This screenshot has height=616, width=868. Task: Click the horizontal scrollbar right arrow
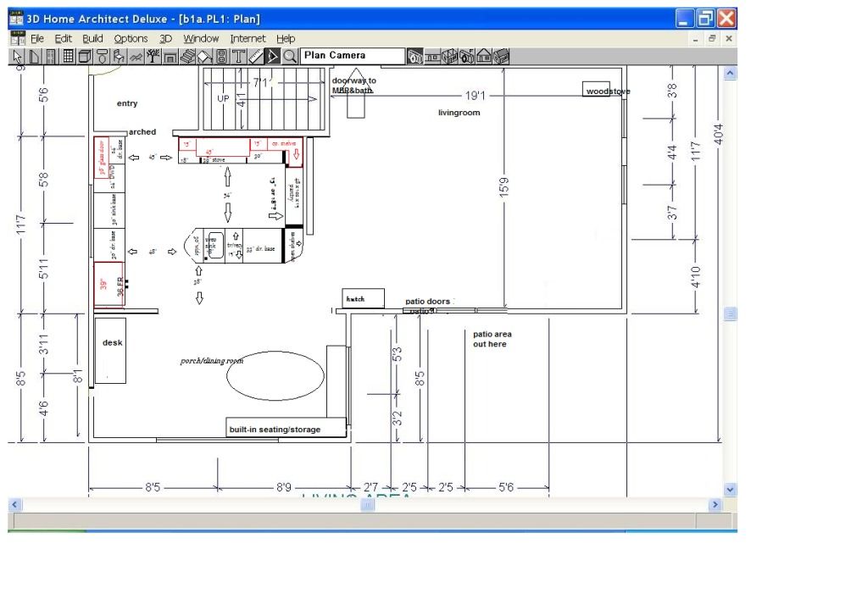pos(715,504)
